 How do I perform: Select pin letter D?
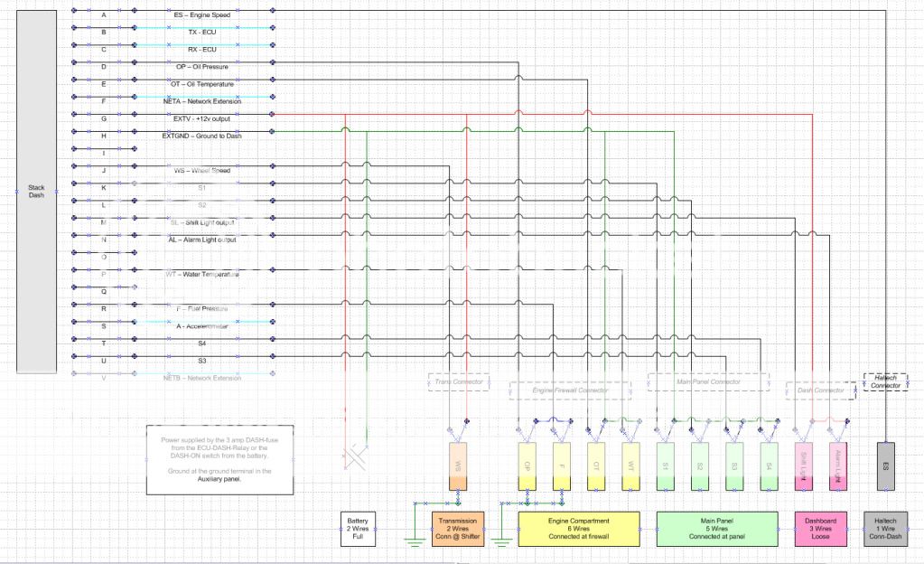[104, 67]
